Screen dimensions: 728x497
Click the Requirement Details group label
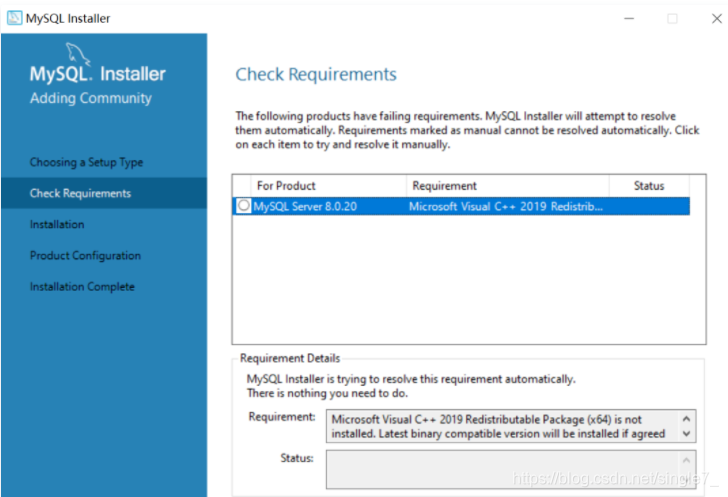290,358
